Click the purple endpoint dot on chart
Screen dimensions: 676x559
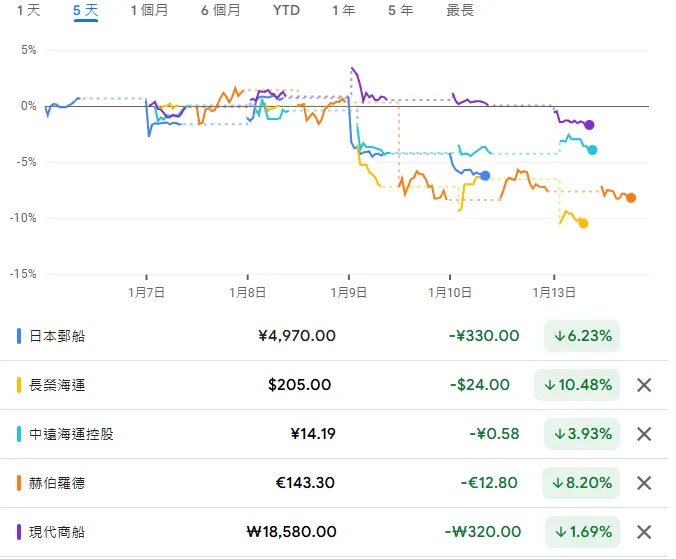(x=589, y=125)
